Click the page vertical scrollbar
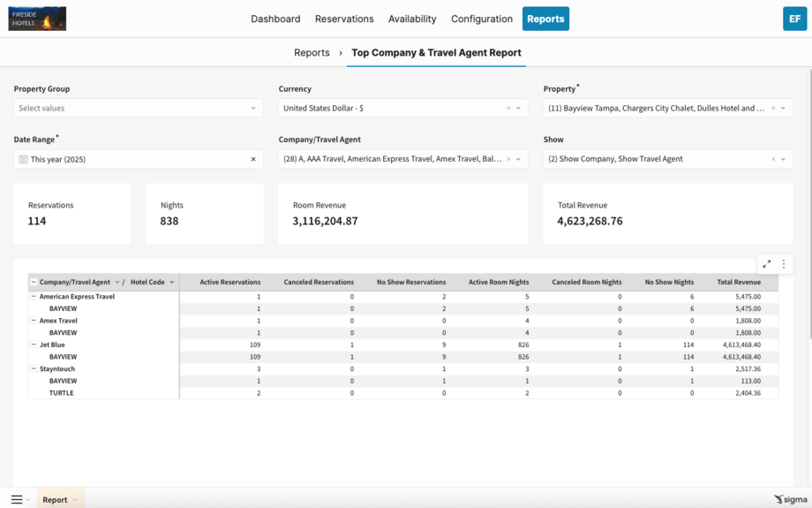 tap(809, 205)
